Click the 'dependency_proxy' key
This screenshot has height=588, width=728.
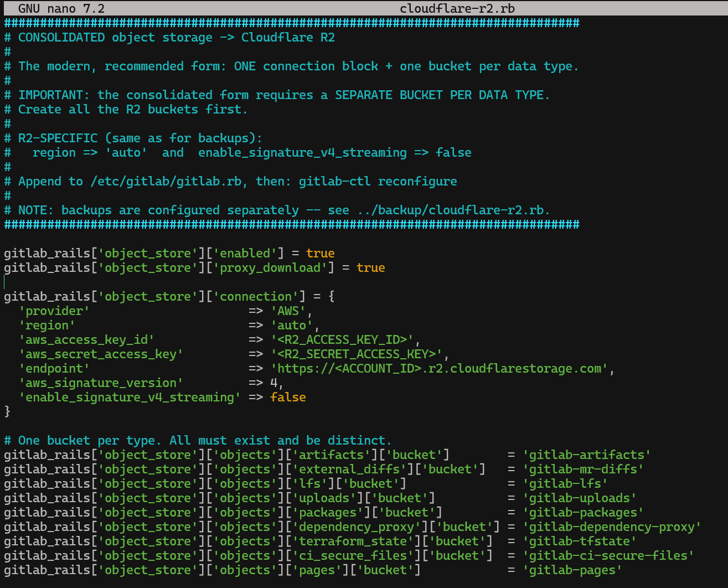(357, 527)
